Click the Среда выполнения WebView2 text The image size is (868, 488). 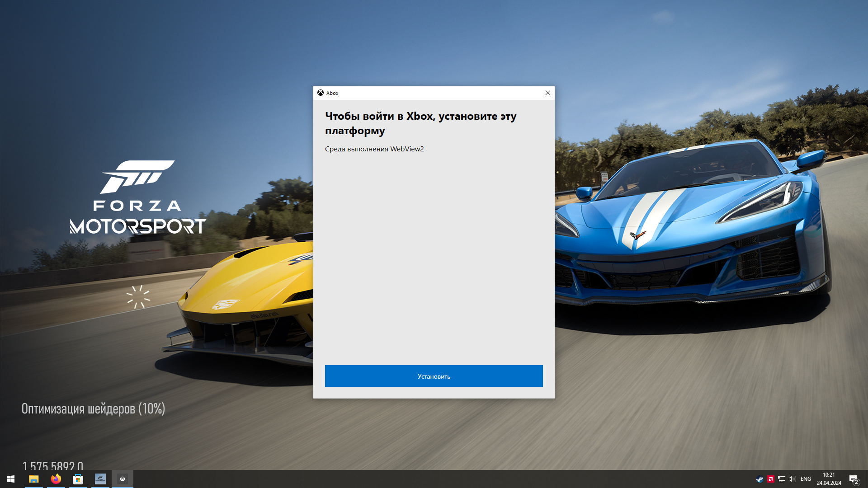click(374, 149)
